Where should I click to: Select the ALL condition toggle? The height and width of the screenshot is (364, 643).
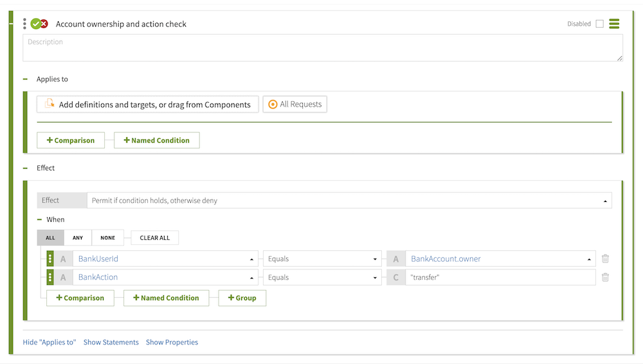[50, 238]
